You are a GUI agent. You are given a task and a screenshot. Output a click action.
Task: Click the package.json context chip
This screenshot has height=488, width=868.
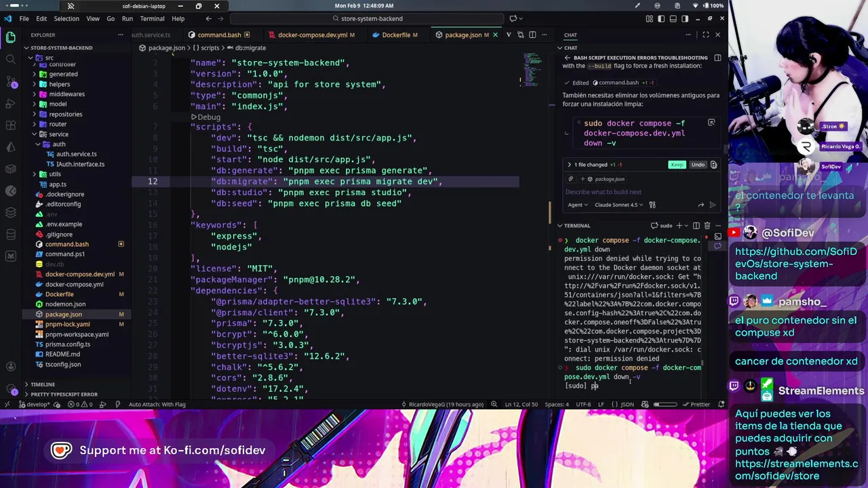point(606,179)
